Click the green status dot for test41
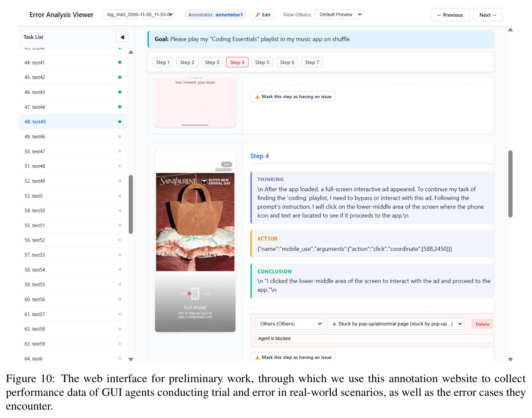This screenshot has width=532, height=418. click(x=120, y=62)
